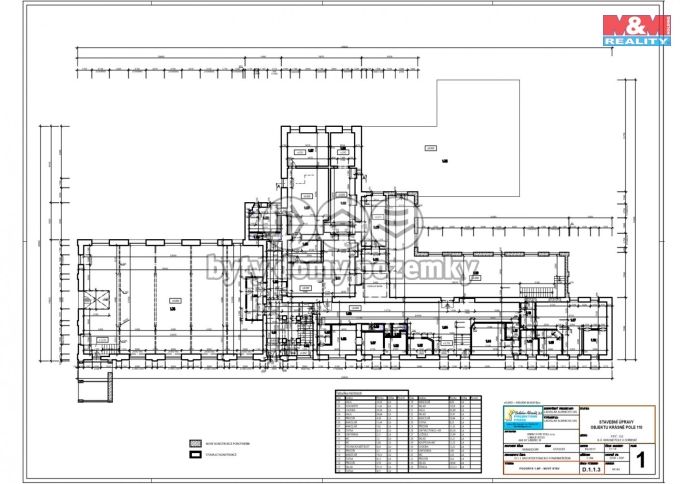Click the upper hatch legend symbol at bottom left
Image resolution: width=686 pixels, height=484 pixels.
pyautogui.click(x=184, y=440)
